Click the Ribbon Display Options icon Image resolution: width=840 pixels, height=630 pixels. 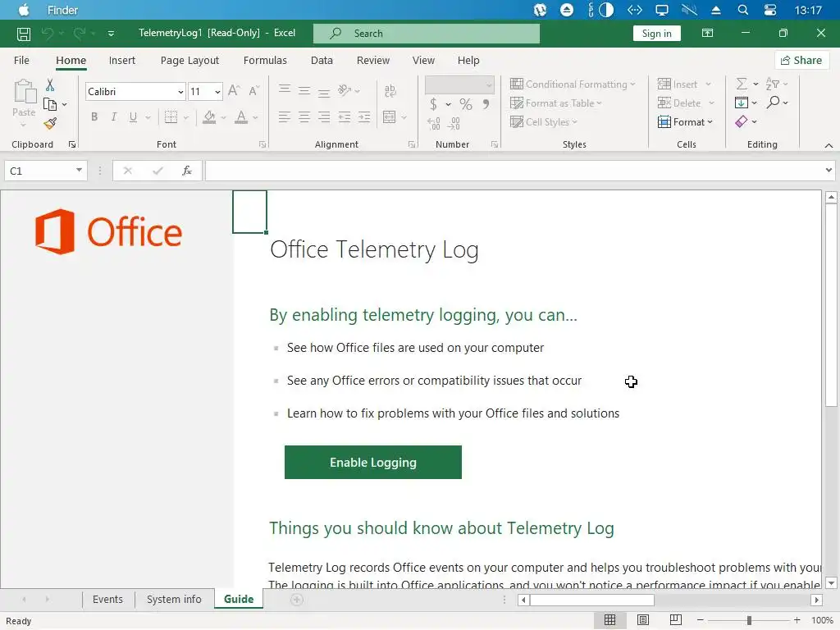(707, 33)
